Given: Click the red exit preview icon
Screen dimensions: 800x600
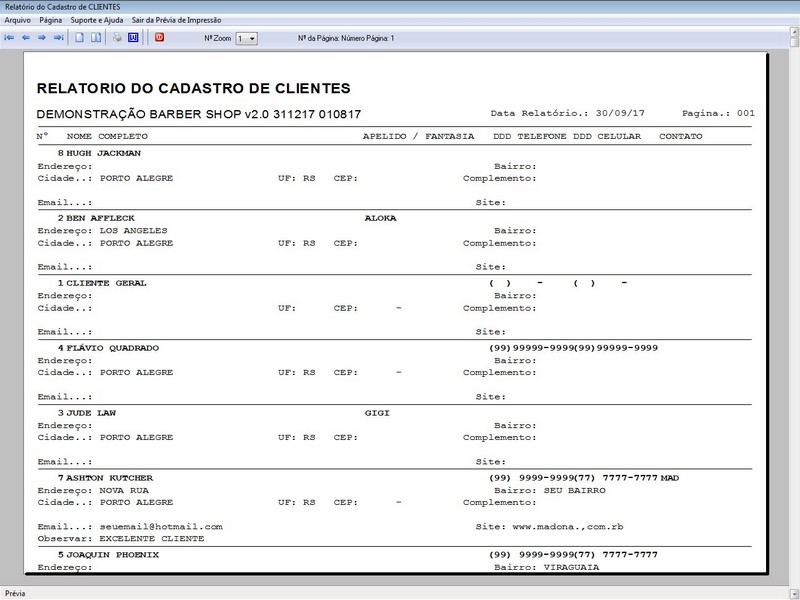Looking at the screenshot, I should 159,38.
